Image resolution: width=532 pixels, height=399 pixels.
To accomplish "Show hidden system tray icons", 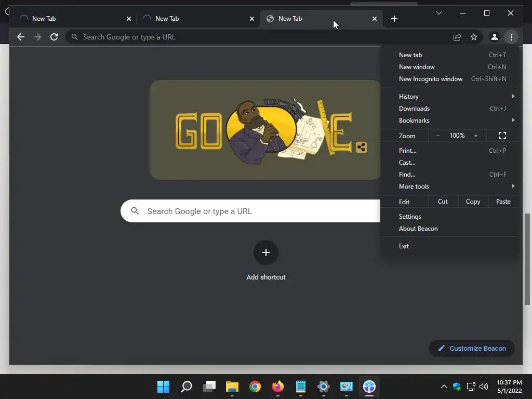I will pyautogui.click(x=444, y=387).
